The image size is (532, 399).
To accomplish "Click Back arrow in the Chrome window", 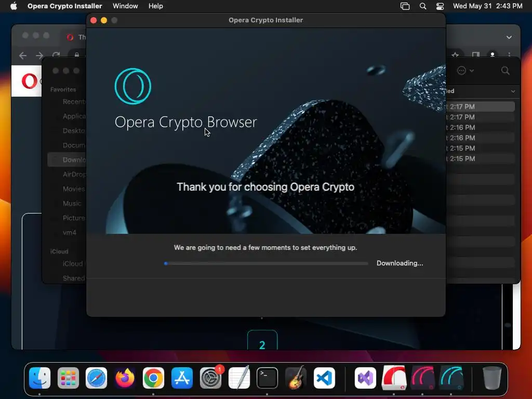I will pos(23,55).
